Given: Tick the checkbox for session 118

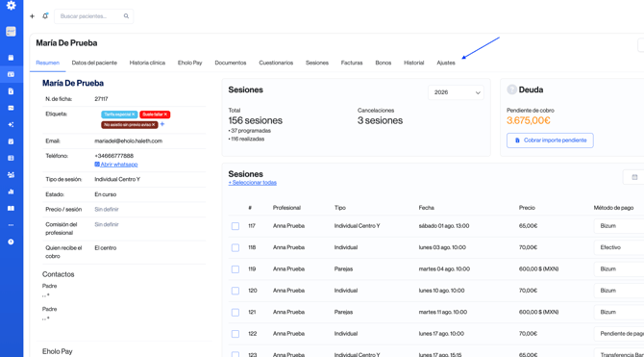Looking at the screenshot, I should (235, 247).
